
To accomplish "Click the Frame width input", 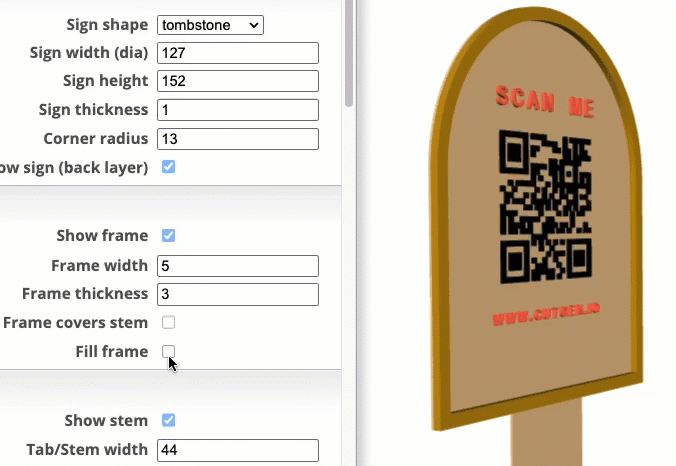I will pos(238,266).
